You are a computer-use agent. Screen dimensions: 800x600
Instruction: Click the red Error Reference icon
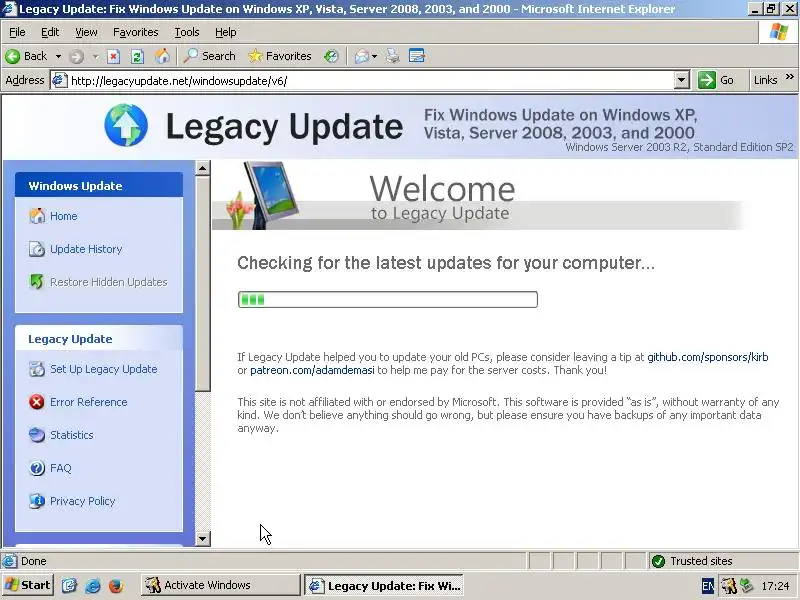37,402
